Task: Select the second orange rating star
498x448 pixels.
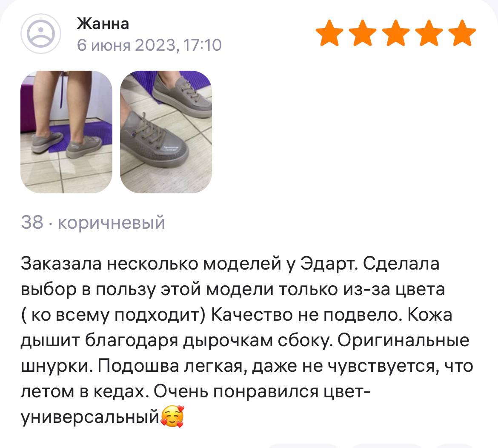Action: (x=362, y=33)
